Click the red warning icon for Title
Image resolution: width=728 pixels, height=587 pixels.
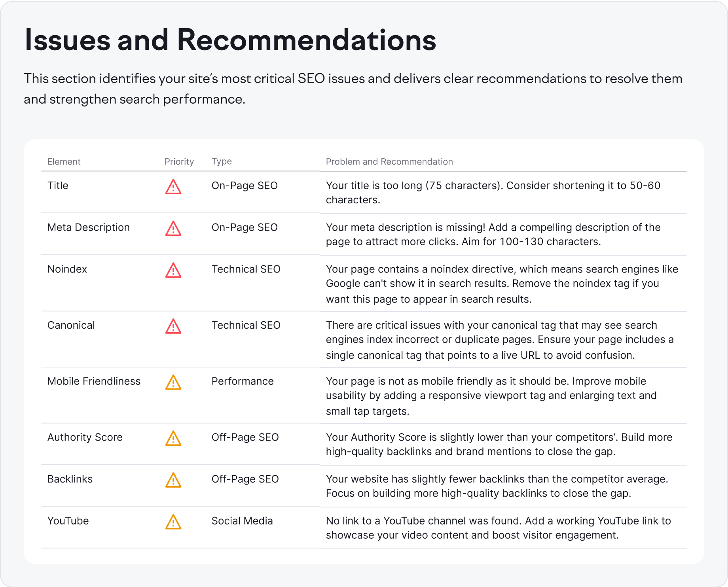173,187
